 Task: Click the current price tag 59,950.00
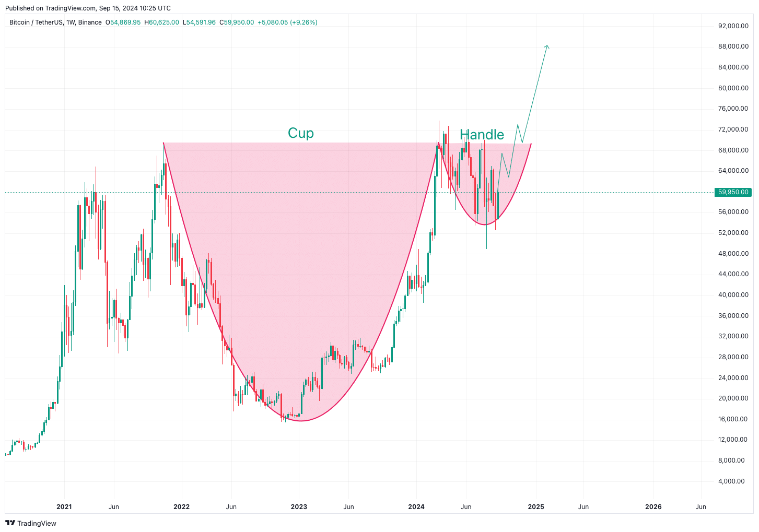[x=733, y=192]
